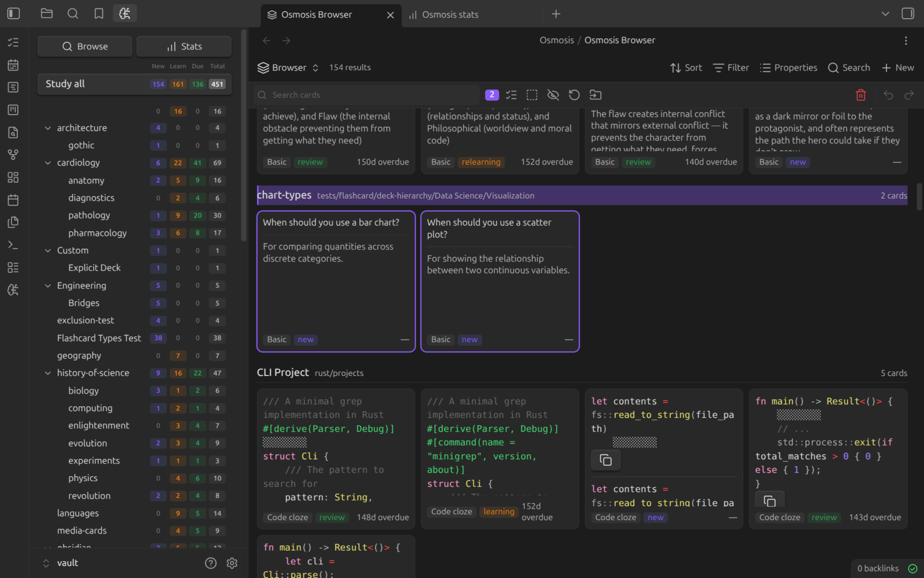Open the stacked files ribbon icon
924x578 pixels.
coord(14,222)
